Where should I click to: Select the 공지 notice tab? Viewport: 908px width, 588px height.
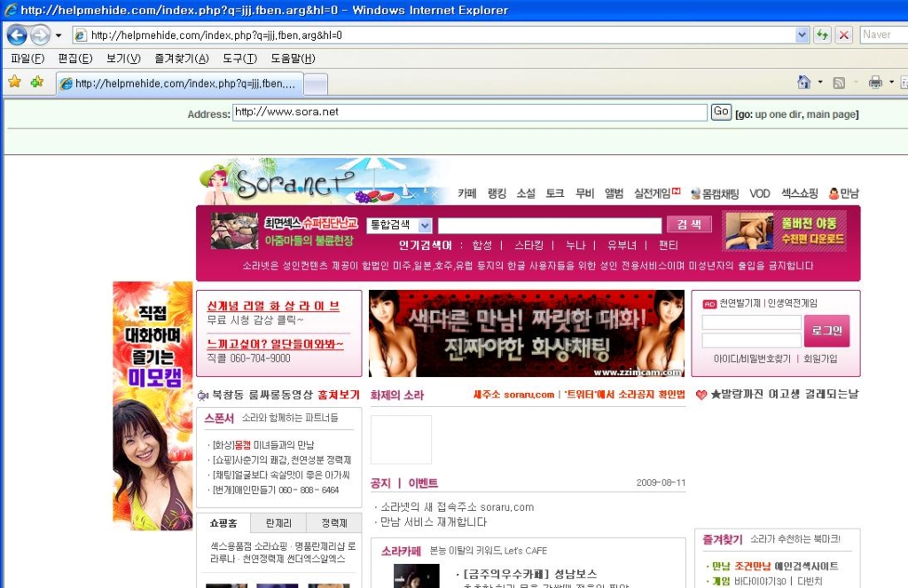[x=380, y=483]
